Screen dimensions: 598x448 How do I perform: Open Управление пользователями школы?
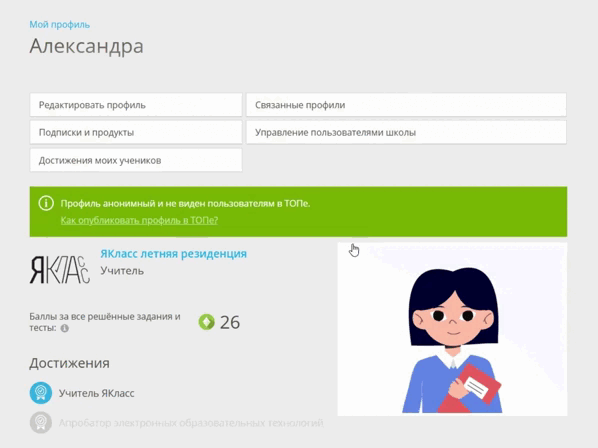tap(406, 132)
